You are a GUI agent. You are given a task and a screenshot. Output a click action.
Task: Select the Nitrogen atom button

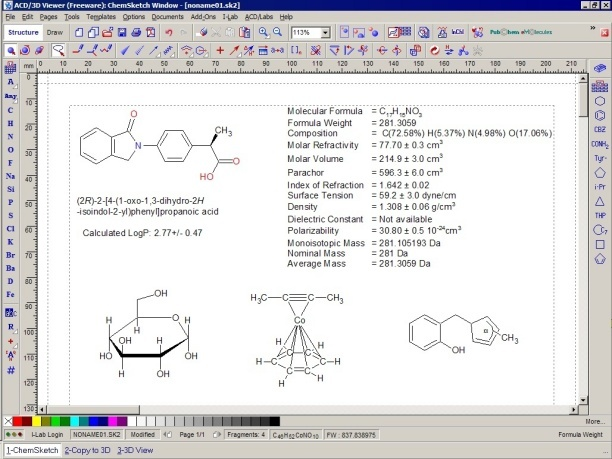pyautogui.click(x=9, y=134)
